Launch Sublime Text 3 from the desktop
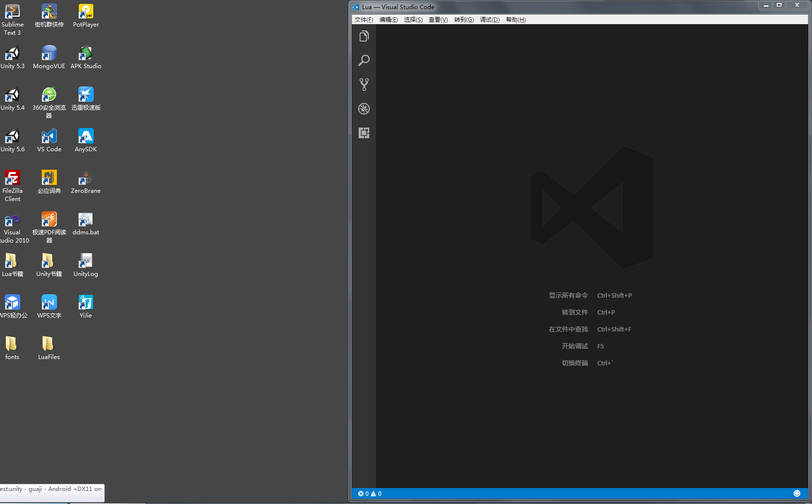The width and height of the screenshot is (812, 504). (x=12, y=12)
